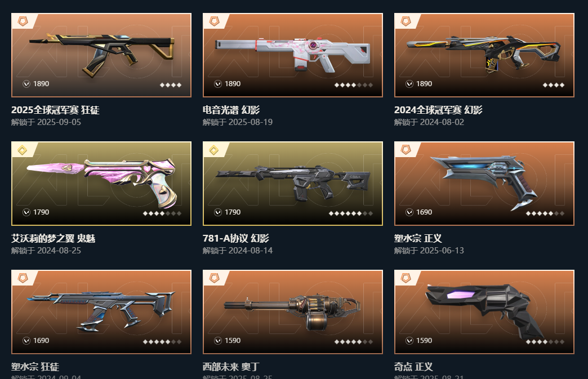588x379 pixels.
Task: Open the 西部未来 奥丁 machine gun thumbnail
Action: coord(293,312)
